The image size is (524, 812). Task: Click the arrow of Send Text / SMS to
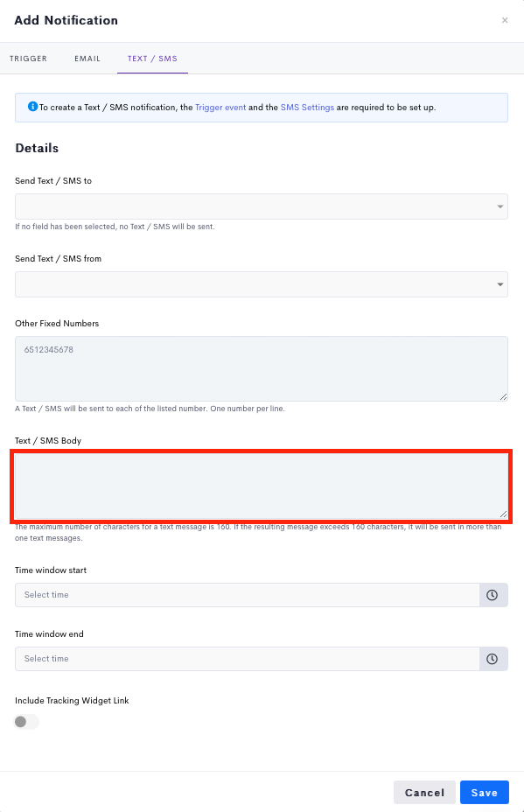pos(500,206)
